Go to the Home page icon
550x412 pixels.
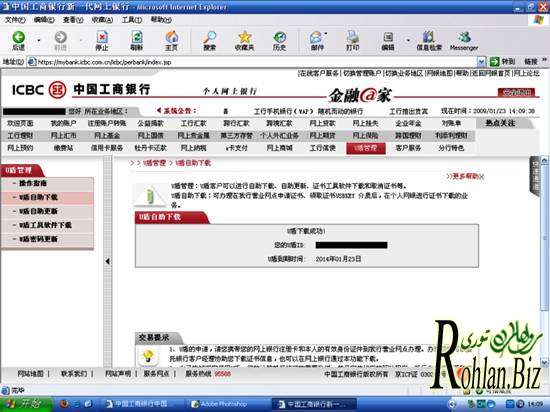point(172,37)
